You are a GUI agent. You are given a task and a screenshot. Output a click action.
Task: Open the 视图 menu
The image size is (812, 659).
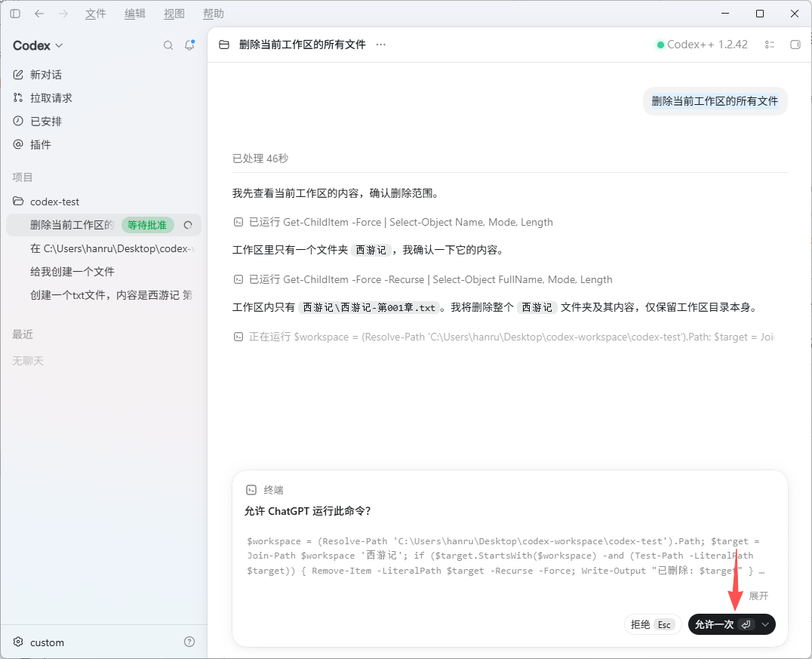174,14
